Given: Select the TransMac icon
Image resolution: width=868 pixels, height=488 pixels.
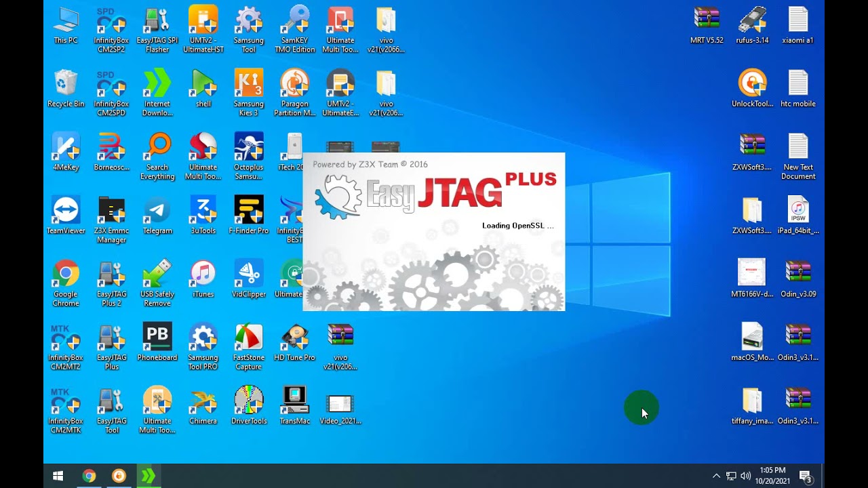Looking at the screenshot, I should (294, 406).
